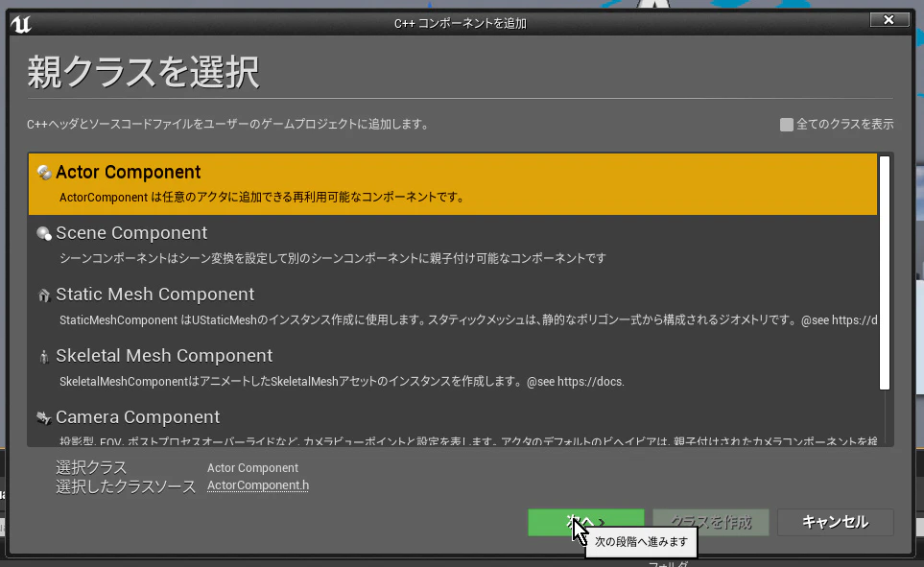This screenshot has width=924, height=567.
Task: Enable the 全てのクラスを表示 checkbox
Action: 786,125
